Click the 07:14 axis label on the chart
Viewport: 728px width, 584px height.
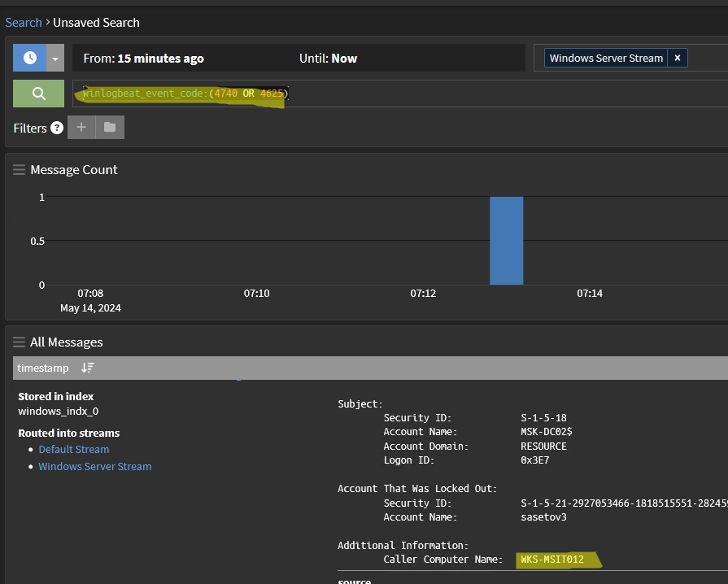tap(590, 294)
